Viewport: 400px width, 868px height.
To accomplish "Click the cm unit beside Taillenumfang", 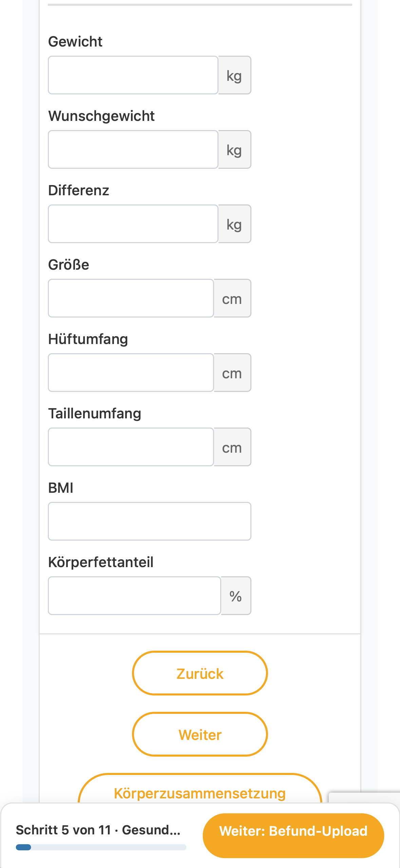I will click(232, 447).
